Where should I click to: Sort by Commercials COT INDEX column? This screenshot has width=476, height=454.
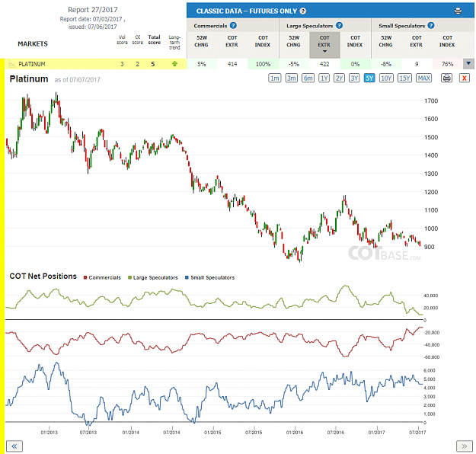click(263, 41)
